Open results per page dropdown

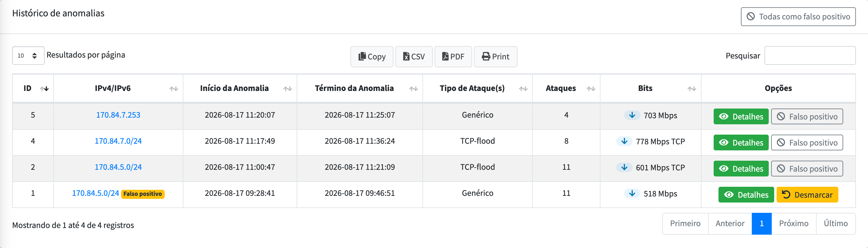point(28,55)
